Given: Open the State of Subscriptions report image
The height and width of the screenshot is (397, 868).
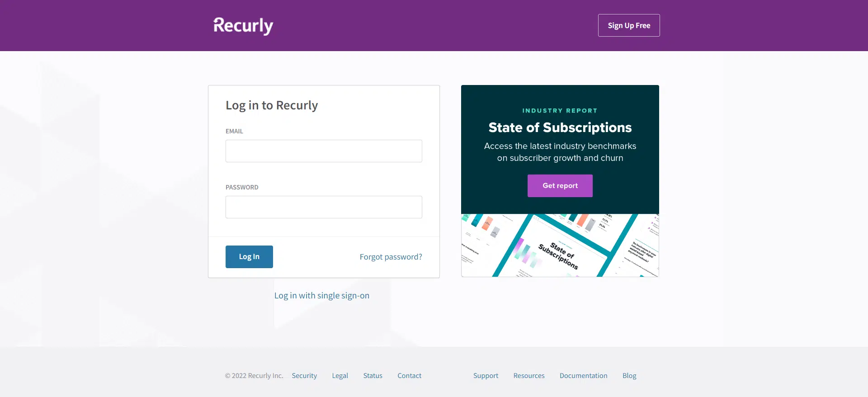Looking at the screenshot, I should 560,245.
